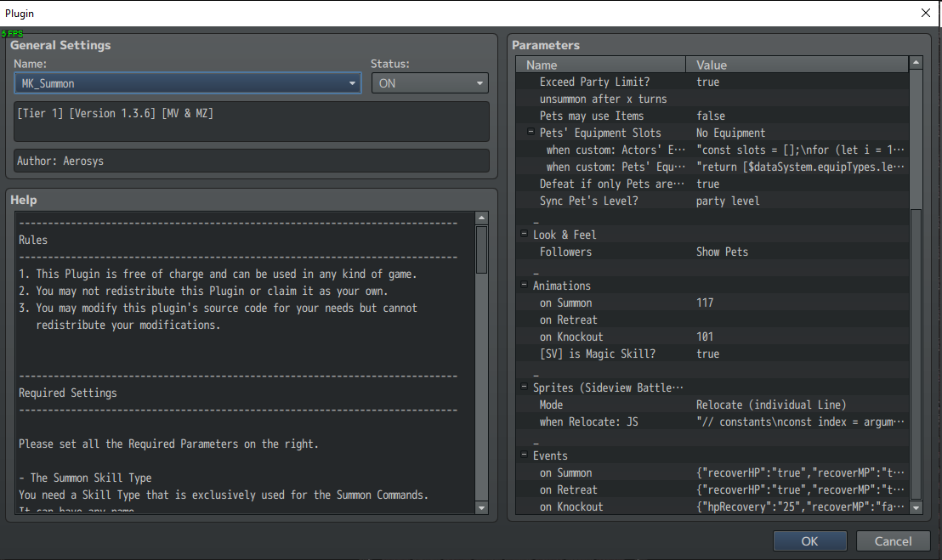Select when Relocate: JS parameter
The height and width of the screenshot is (560, 942).
click(x=712, y=422)
